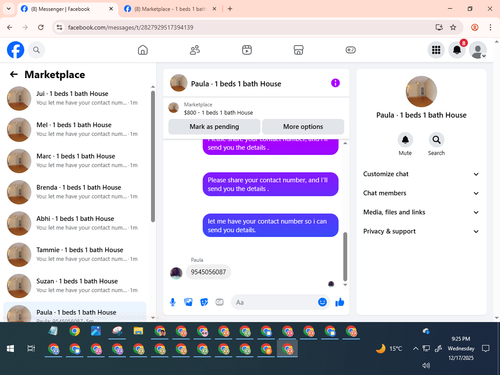Switch to Messenger | Facebook tab
This screenshot has height=375, width=500.
pos(60,9)
